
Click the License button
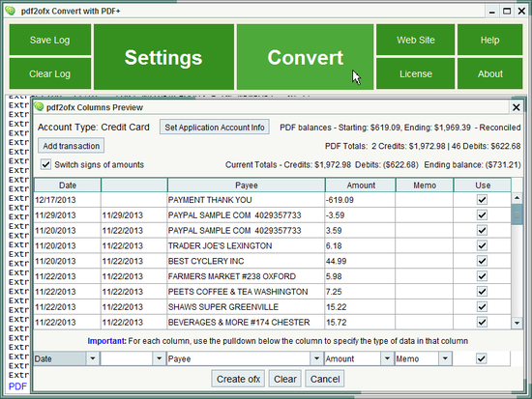coord(416,73)
